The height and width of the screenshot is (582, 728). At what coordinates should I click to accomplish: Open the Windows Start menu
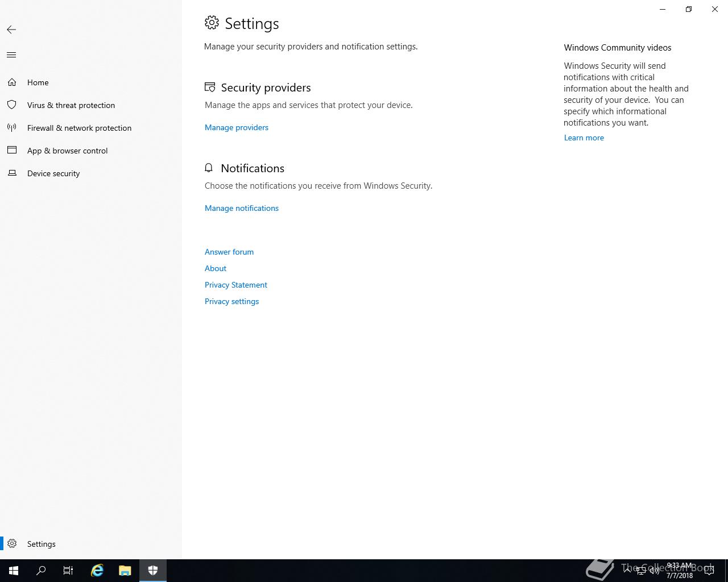click(14, 571)
